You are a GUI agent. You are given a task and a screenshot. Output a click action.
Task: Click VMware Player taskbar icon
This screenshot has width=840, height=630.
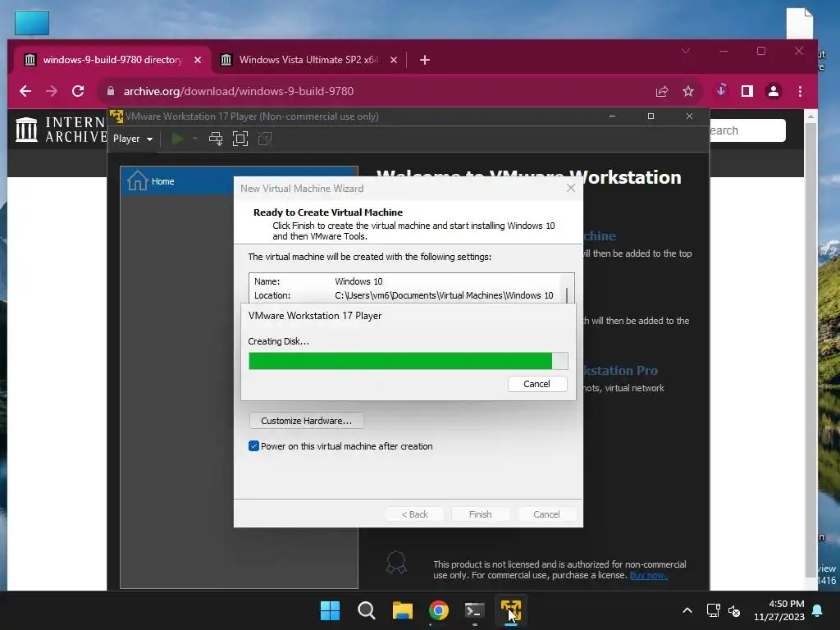(x=510, y=610)
